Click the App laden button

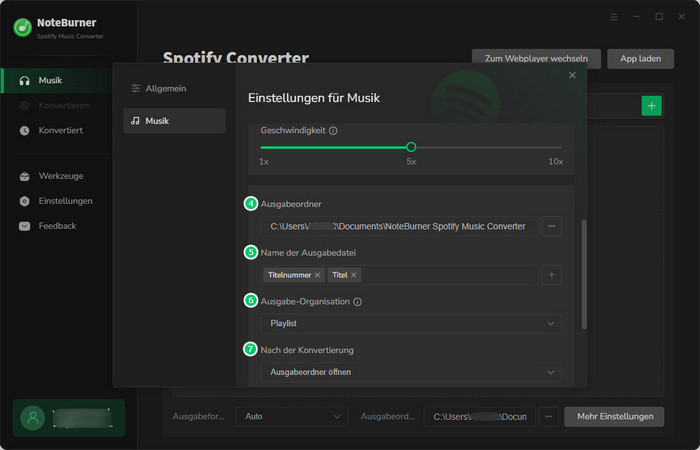point(641,59)
